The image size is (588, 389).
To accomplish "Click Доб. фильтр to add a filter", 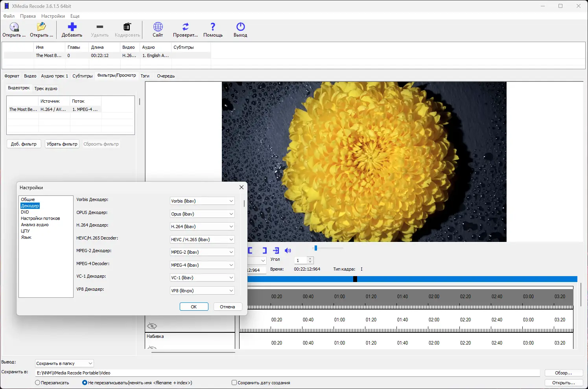I will (x=24, y=144).
